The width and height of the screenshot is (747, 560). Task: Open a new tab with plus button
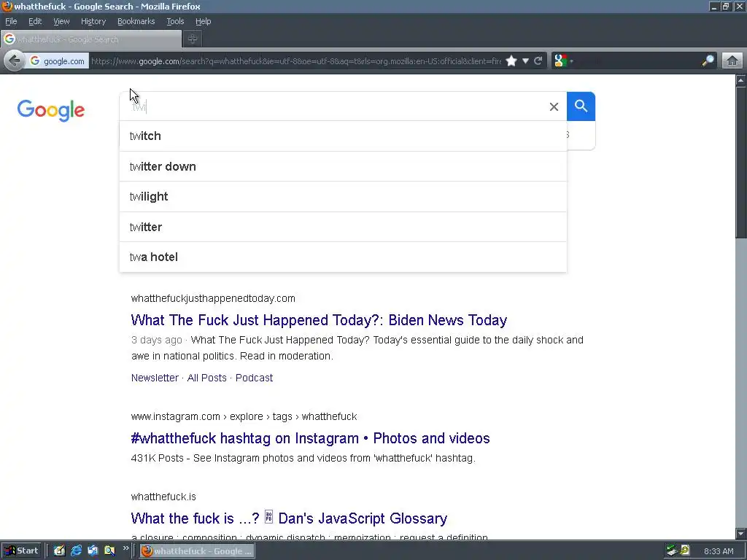tap(193, 39)
